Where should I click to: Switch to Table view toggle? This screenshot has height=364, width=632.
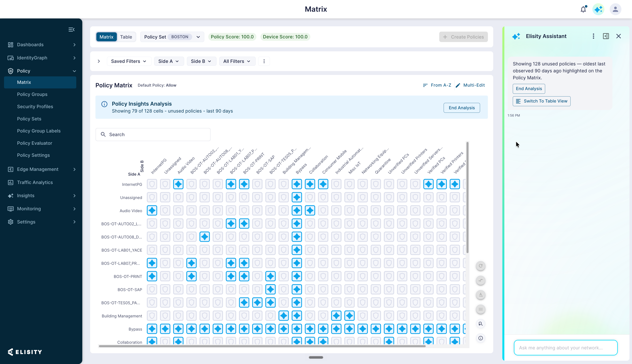[126, 37]
